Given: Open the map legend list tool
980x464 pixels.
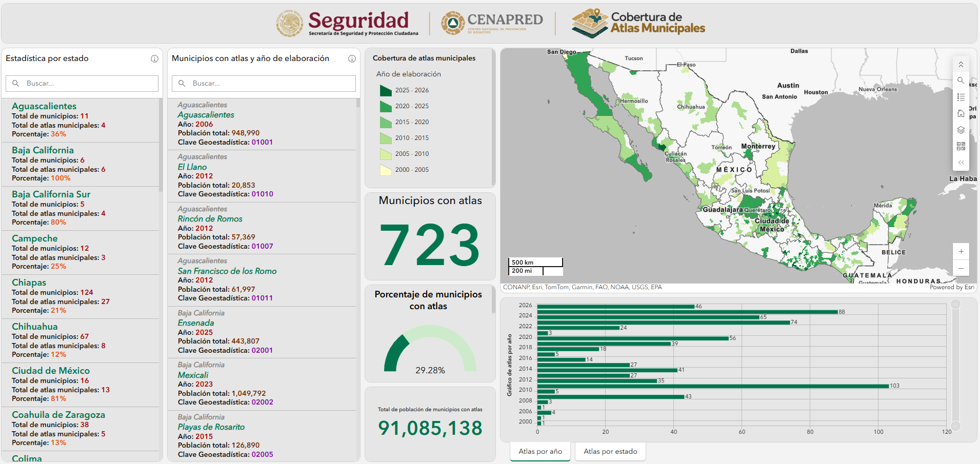Looking at the screenshot, I should click(x=961, y=97).
